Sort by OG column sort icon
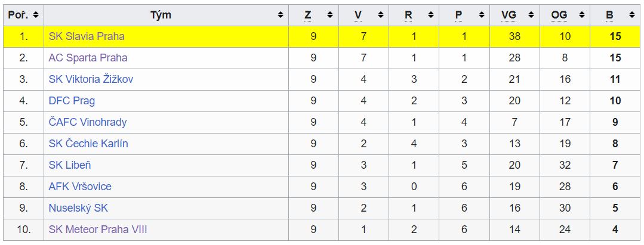The width and height of the screenshot is (644, 245). coord(581,15)
